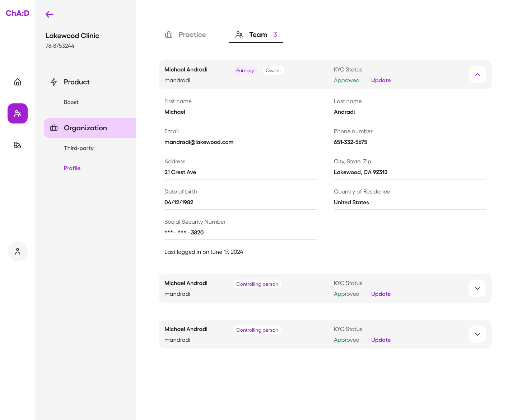The width and height of the screenshot is (517, 420).
Task: Collapse the first Michael Andradi card
Action: 477,75
